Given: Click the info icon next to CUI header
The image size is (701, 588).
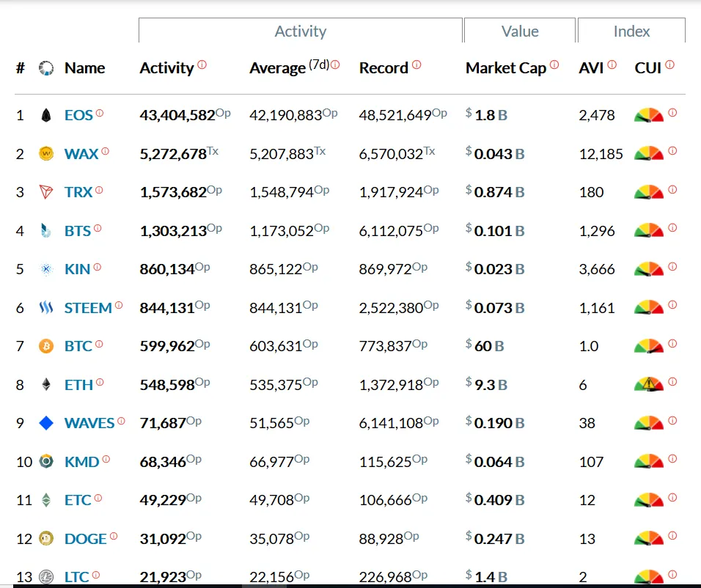Looking at the screenshot, I should click(x=669, y=65).
